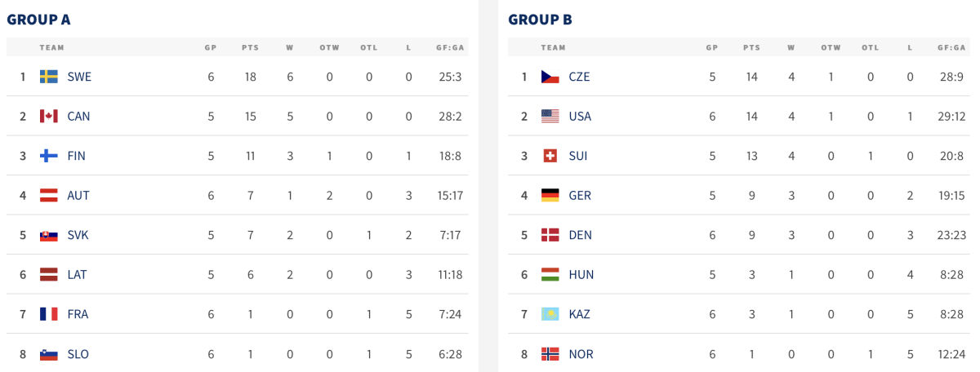Click the Switzerland flag icon
Image resolution: width=980 pixels, height=372 pixels.
click(550, 156)
